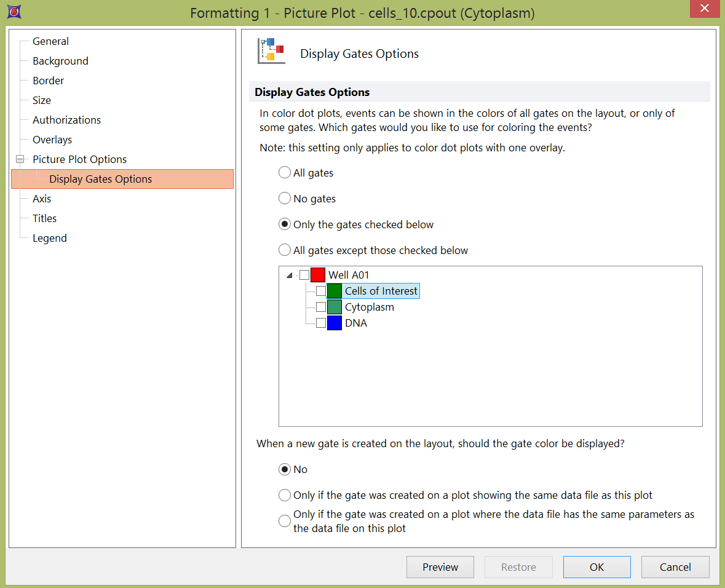This screenshot has width=725, height=588.
Task: Select All gates except those checked below
Action: [285, 250]
